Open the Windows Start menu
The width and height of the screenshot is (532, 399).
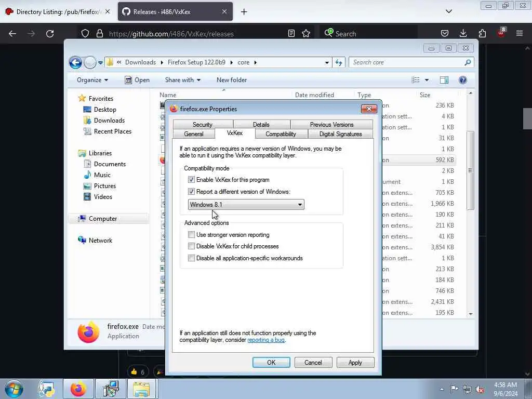point(14,389)
